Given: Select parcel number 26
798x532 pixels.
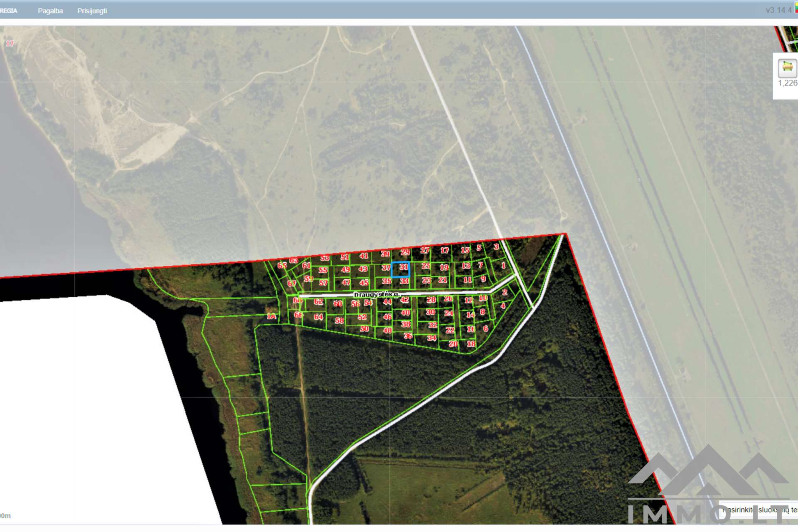Looking at the screenshot, I should [448, 299].
